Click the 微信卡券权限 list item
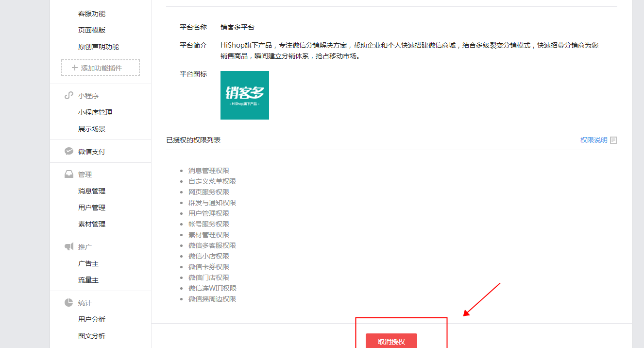The image size is (644, 348). tap(209, 267)
